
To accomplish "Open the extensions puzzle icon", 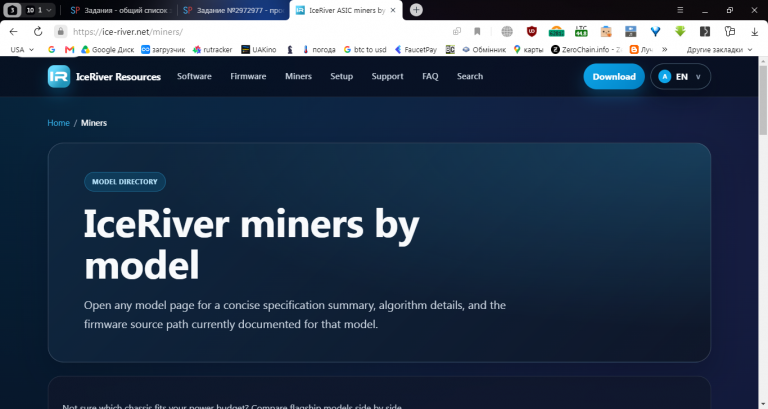I will click(x=730, y=31).
